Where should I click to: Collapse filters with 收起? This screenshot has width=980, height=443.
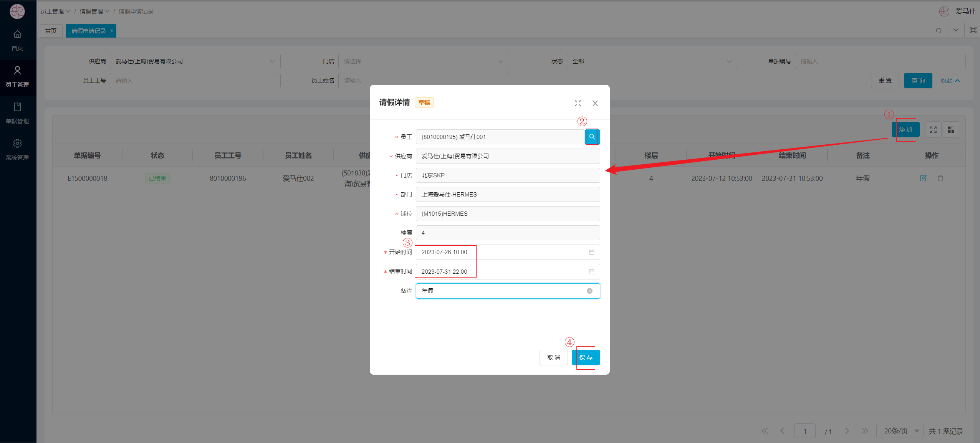coord(950,81)
